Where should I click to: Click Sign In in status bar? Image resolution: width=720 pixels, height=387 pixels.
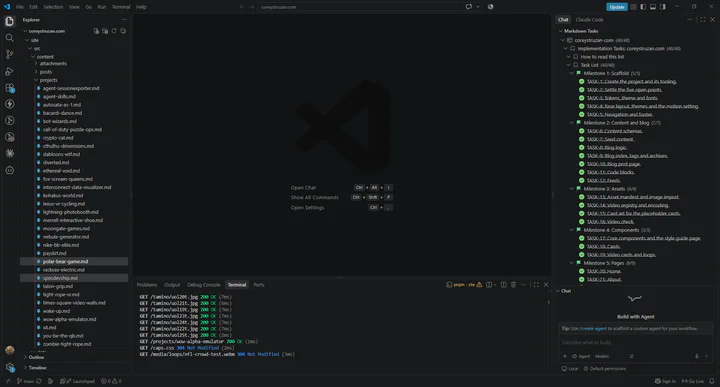coord(665,381)
